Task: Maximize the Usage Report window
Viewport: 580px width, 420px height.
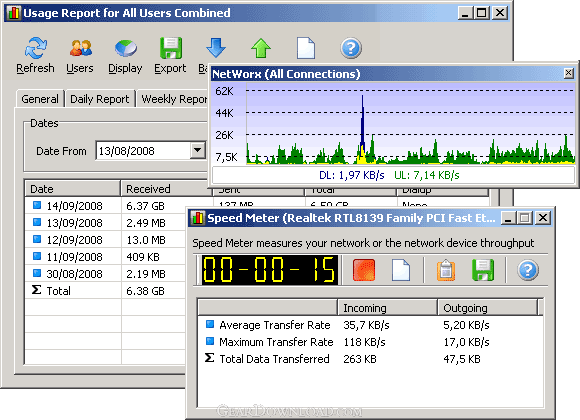Action: 482,13
